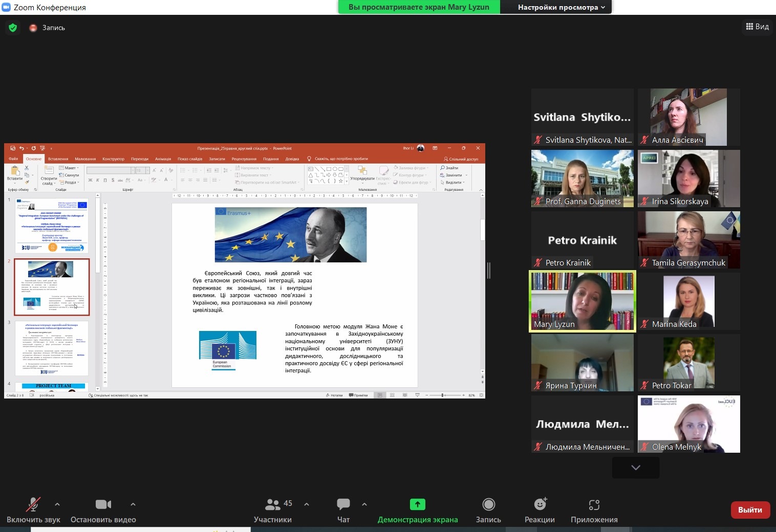776x532 pixels.
Task: Click the Запись record icon in toolbar
Action: tap(488, 505)
